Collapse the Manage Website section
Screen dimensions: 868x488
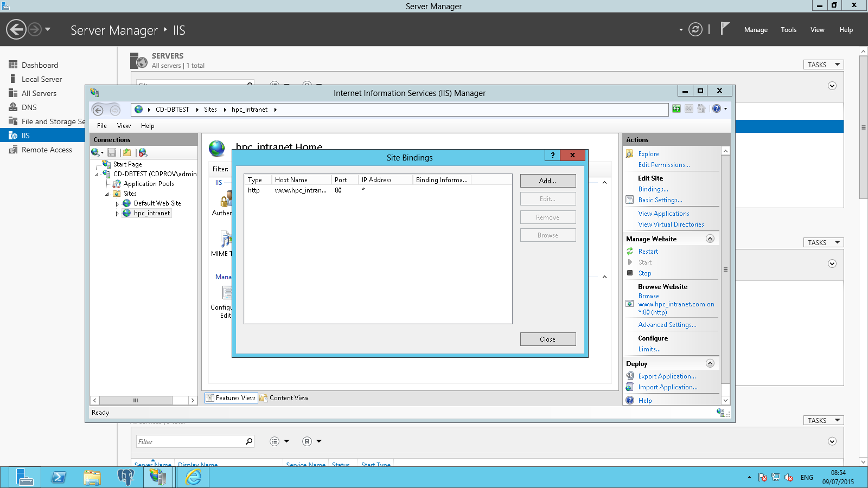tap(710, 239)
